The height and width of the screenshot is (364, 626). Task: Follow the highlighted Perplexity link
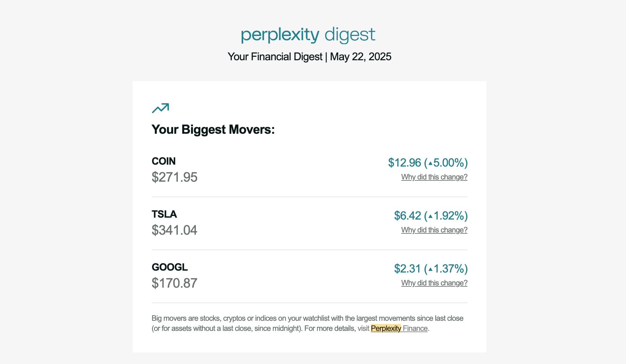[x=386, y=328]
